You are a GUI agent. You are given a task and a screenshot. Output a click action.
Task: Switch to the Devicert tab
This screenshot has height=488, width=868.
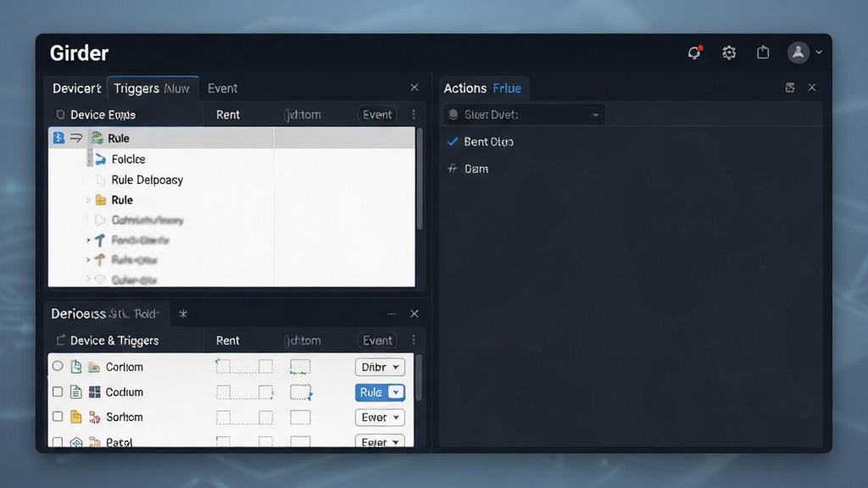(76, 88)
